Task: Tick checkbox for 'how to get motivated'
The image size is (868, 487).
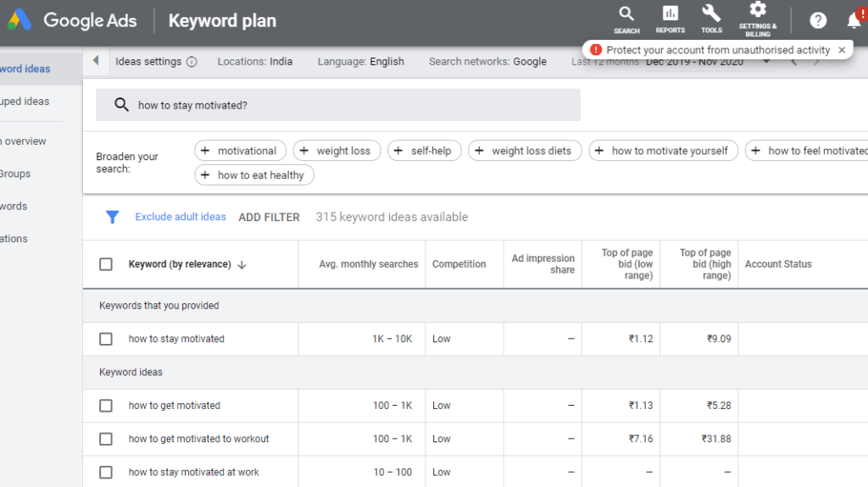Action: (106, 406)
